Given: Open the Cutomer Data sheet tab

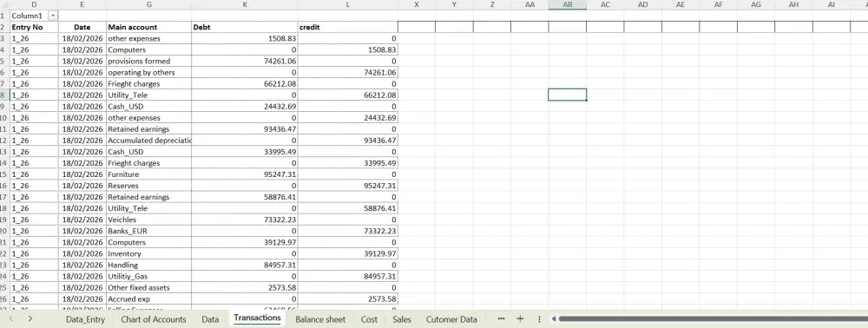Looking at the screenshot, I should point(451,319).
